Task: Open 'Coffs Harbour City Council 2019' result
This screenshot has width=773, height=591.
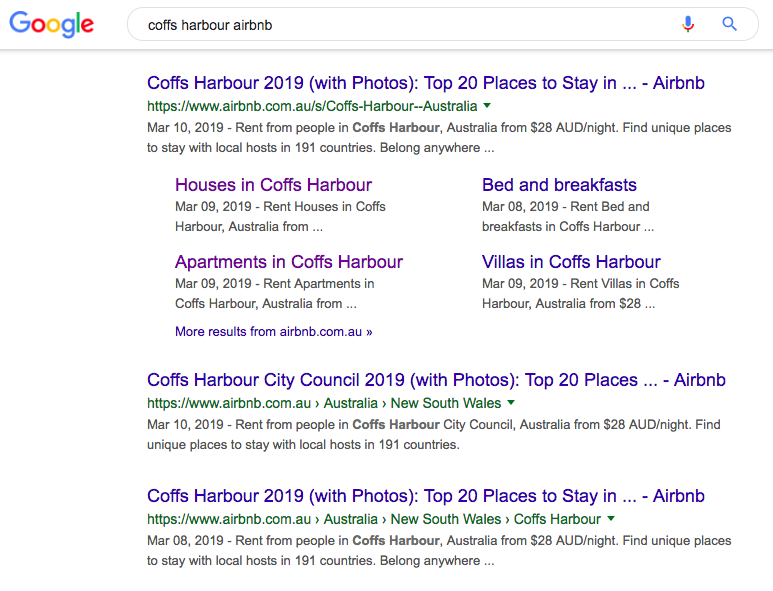Action: [x=436, y=380]
